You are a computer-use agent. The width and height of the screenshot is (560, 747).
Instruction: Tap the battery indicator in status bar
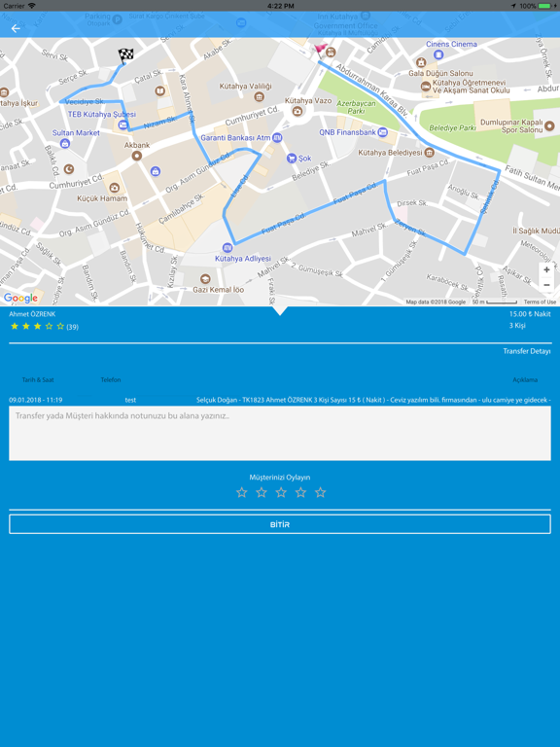544,6
